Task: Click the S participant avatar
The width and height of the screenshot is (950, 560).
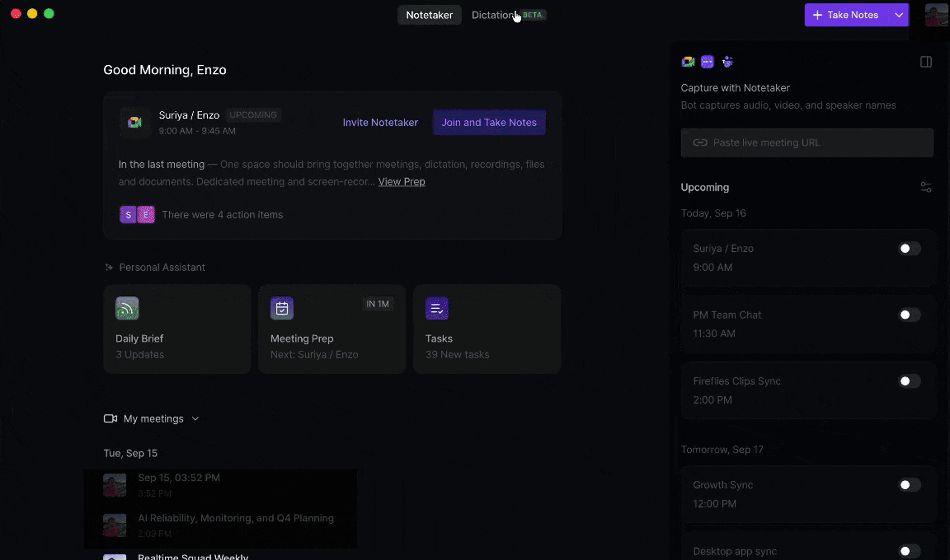Action: pos(128,215)
